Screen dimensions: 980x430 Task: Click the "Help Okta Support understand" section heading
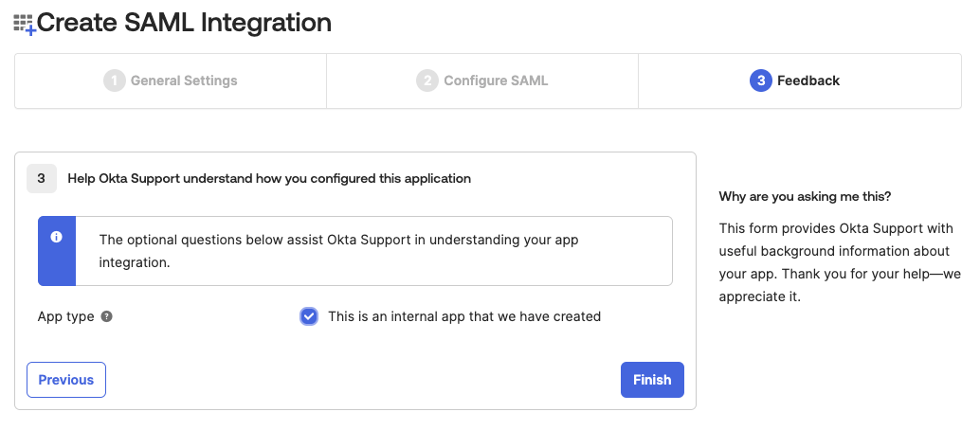pyautogui.click(x=269, y=178)
